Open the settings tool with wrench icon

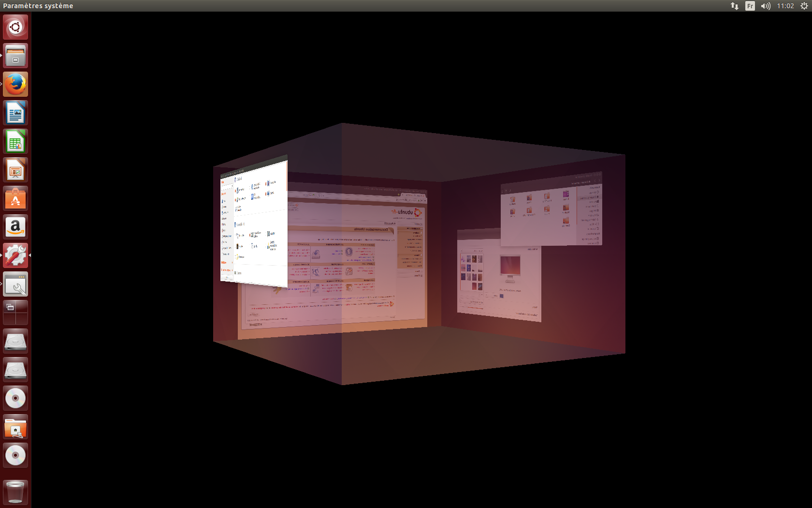(x=15, y=284)
